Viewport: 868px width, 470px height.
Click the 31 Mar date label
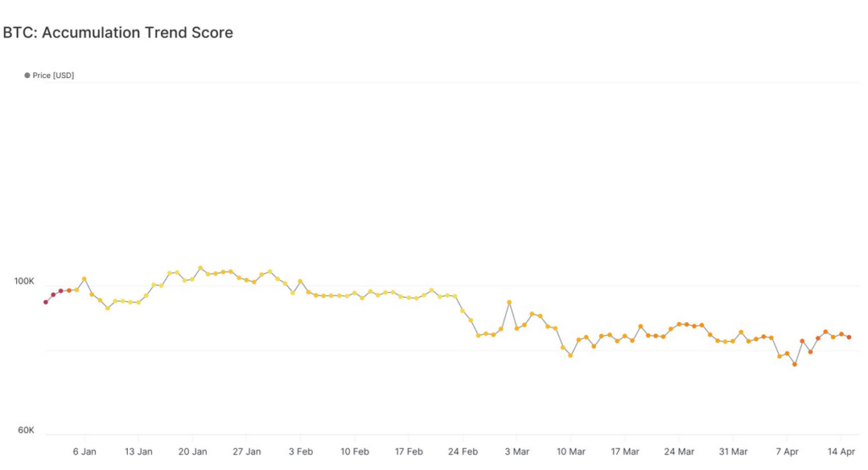(x=733, y=451)
